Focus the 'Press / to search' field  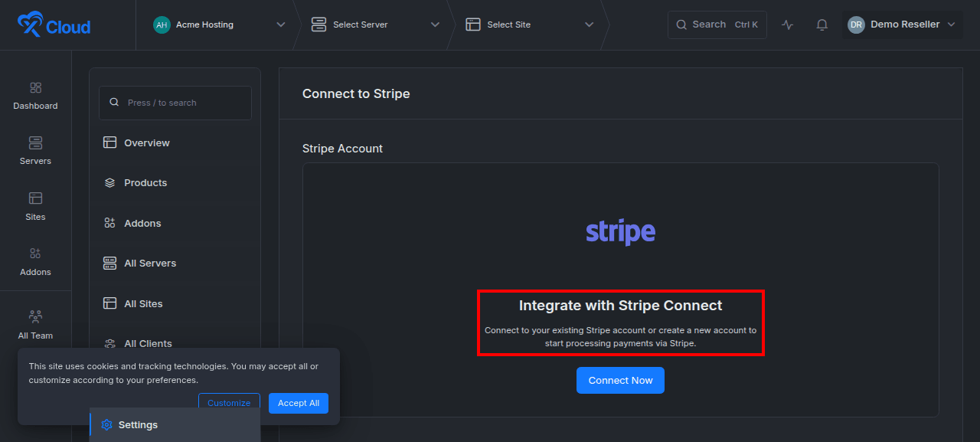(x=175, y=103)
